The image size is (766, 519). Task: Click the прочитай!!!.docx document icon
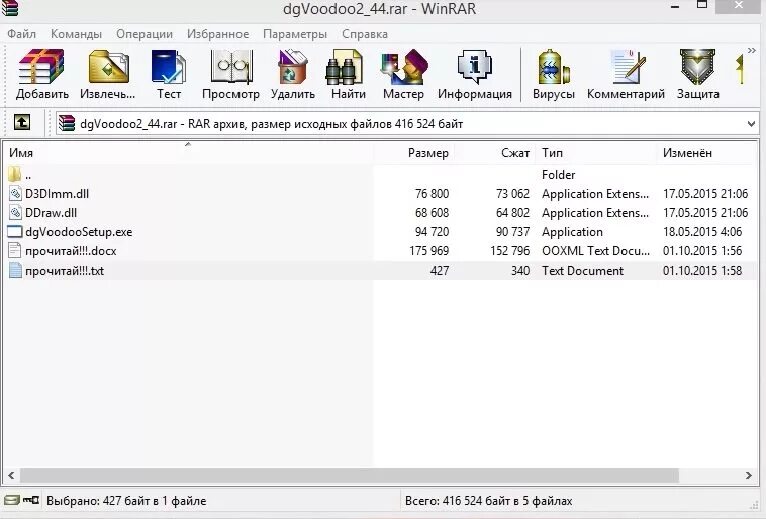point(15,251)
